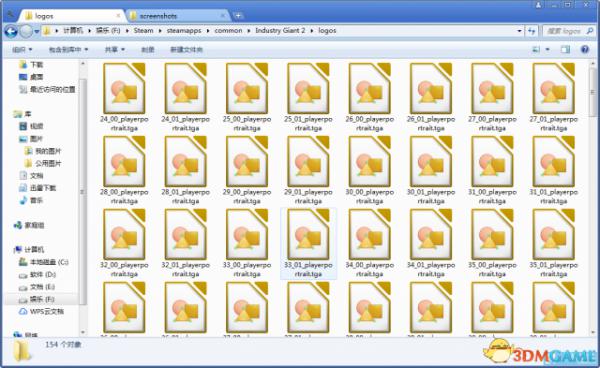Viewport: 600px width, 368px height.
Task: Go back with the Back arrow button
Action: click(11, 31)
